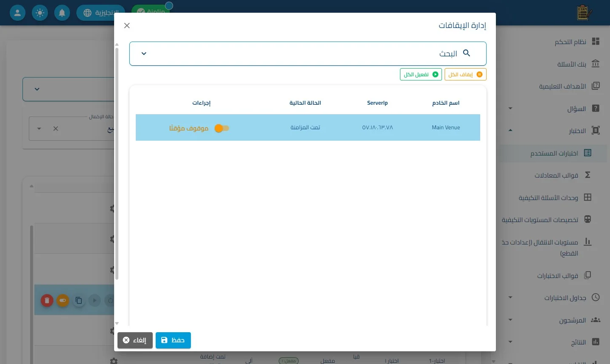Click the results bar chart icon

tap(596, 342)
